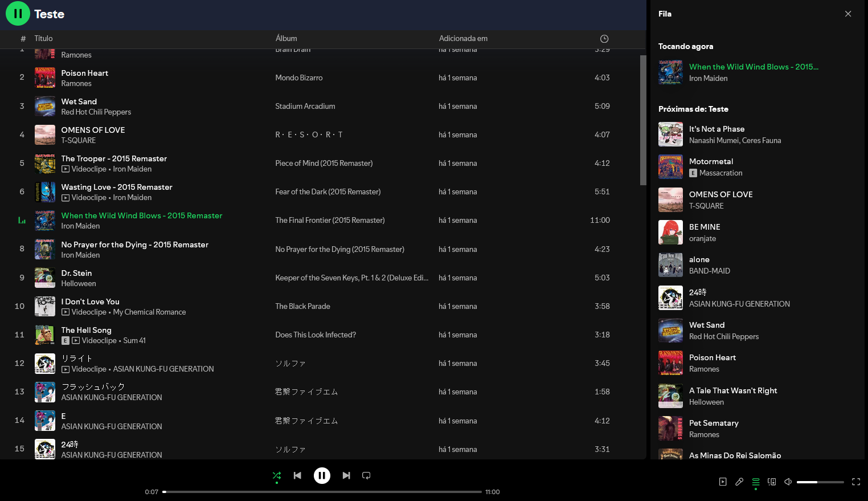Click Motormetal cover in the queue
The image size is (868, 501).
670,167
